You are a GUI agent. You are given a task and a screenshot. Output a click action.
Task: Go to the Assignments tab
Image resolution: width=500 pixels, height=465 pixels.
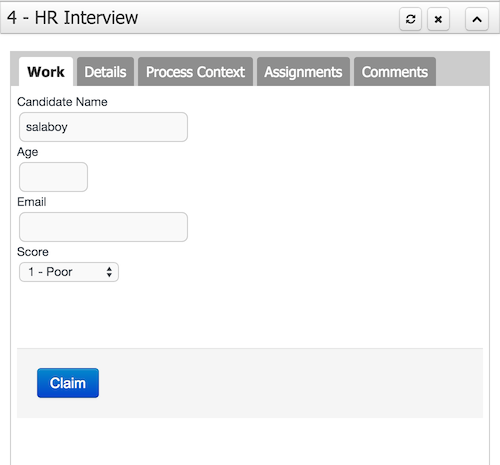[x=303, y=72]
